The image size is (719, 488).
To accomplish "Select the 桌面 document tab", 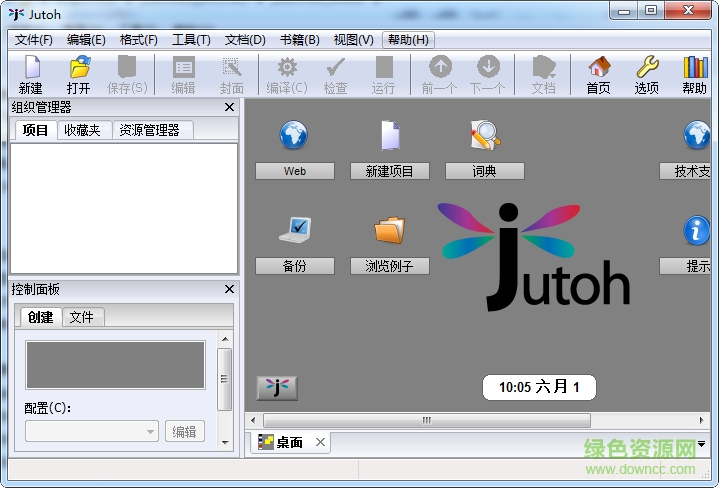I will coord(290,443).
